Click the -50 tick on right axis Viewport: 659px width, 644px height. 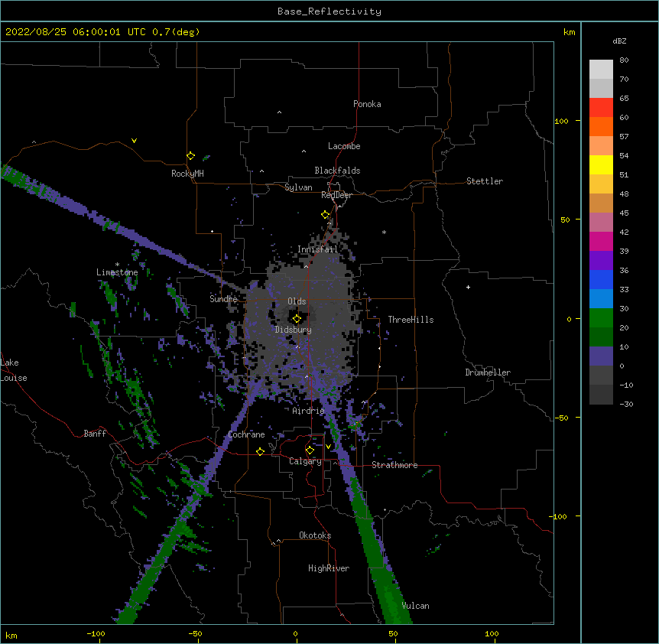click(x=561, y=418)
